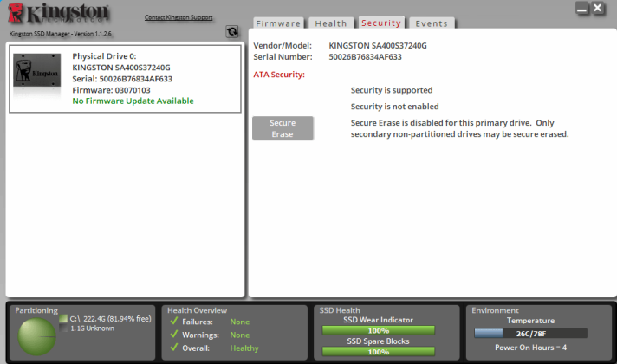The height and width of the screenshot is (364, 617).
Task: Click the 'ATA Security:' heading
Action: 279,75
